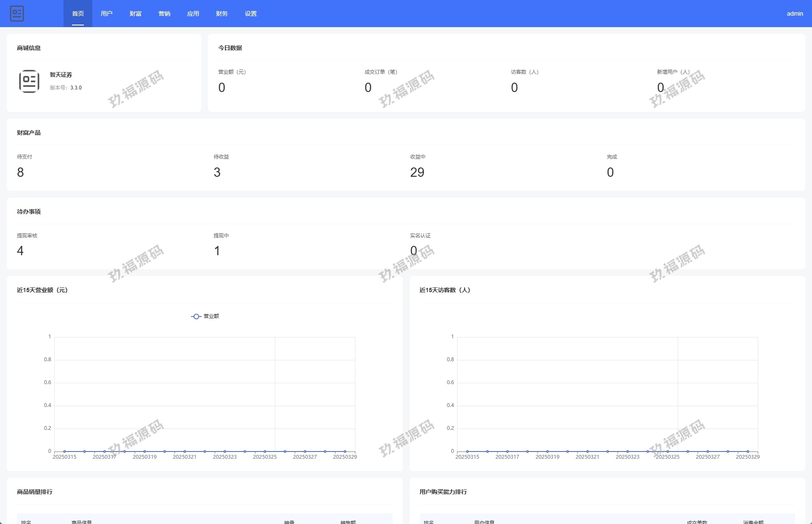Click the 20250329 data point in revenue chart
Screen dimensions: 812x524
coord(345,452)
